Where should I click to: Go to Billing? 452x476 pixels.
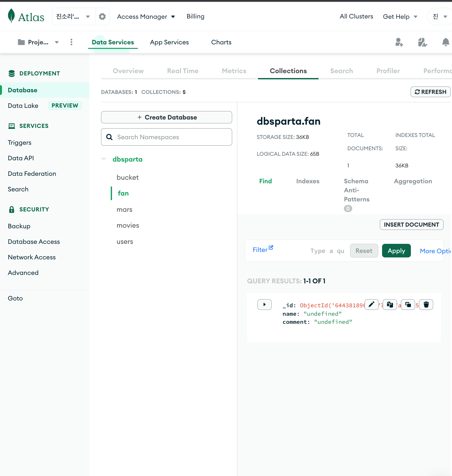coord(196,16)
